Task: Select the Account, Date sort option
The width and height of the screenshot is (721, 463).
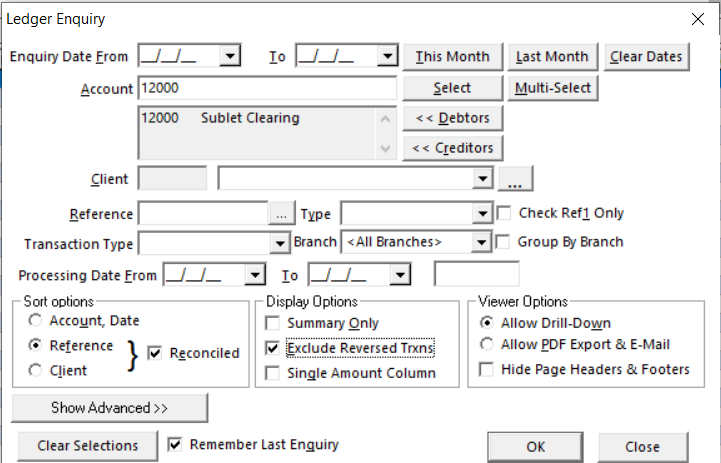Action: pos(37,321)
